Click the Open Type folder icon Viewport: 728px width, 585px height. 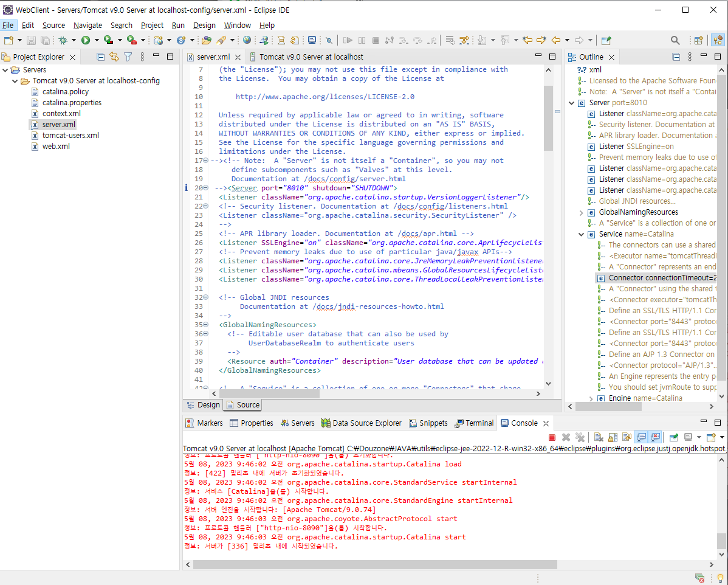click(x=207, y=40)
